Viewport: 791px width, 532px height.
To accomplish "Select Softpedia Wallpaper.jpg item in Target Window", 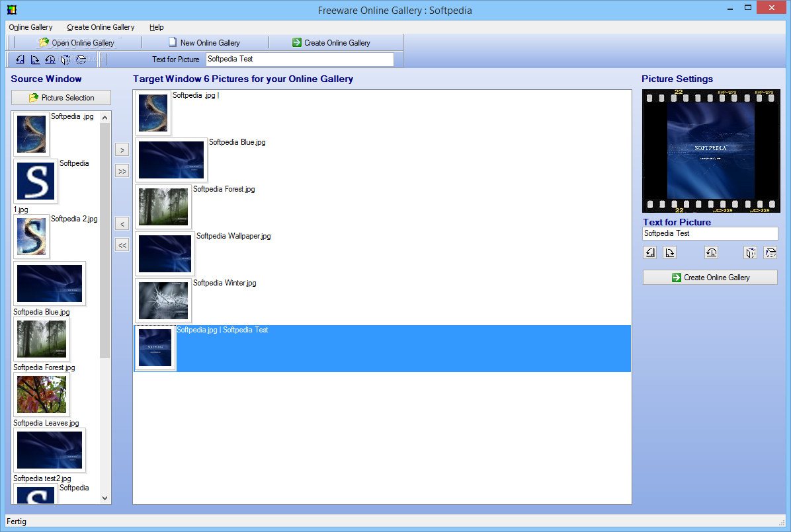I will tap(382, 254).
